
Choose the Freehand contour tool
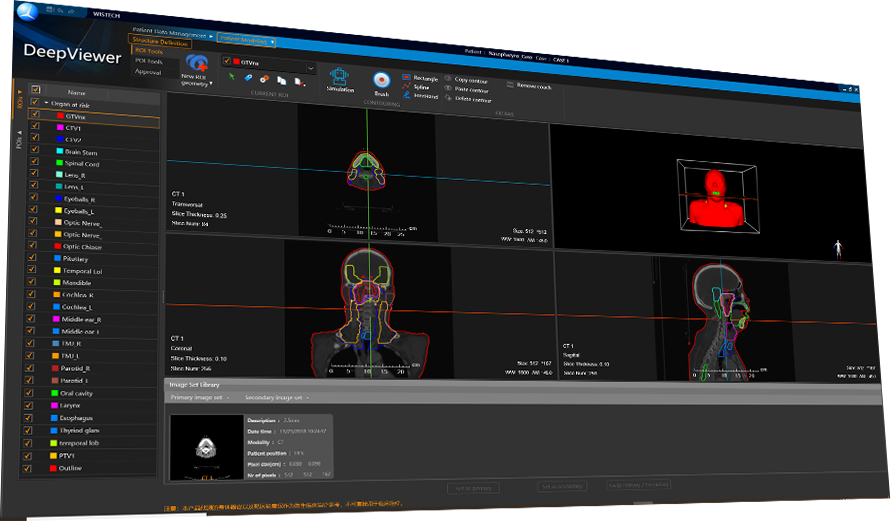coord(420,95)
